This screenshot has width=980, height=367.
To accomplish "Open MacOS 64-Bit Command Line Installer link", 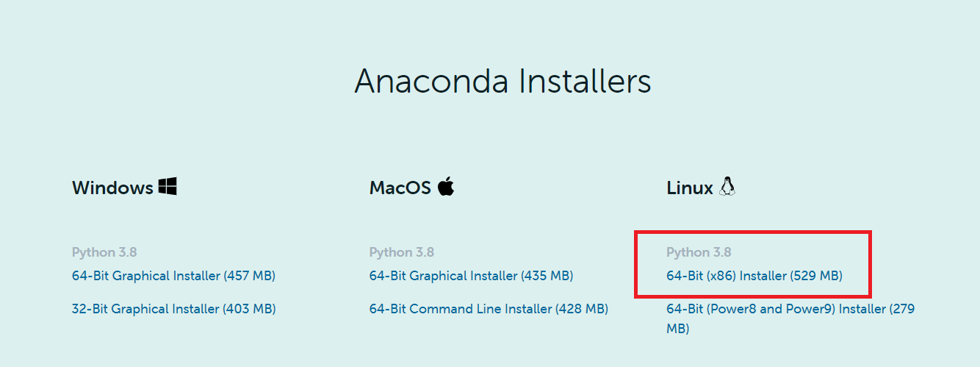I will [489, 309].
